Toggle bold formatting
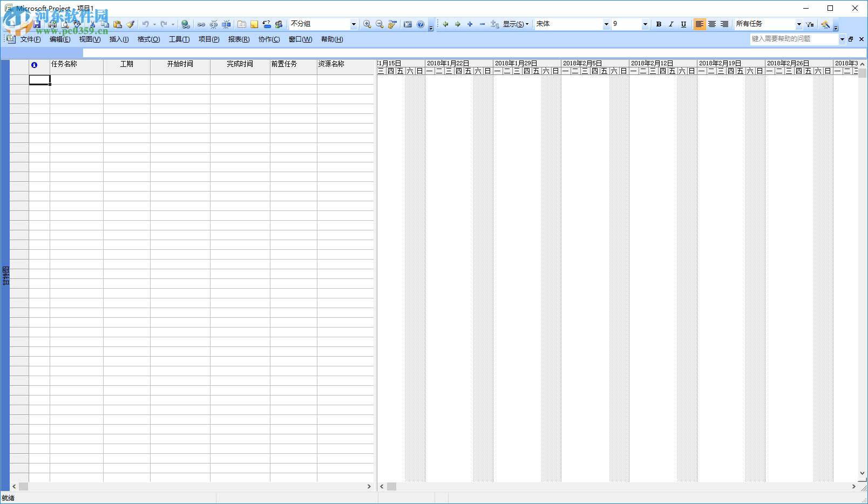Image resolution: width=868 pixels, height=504 pixels. coord(659,24)
